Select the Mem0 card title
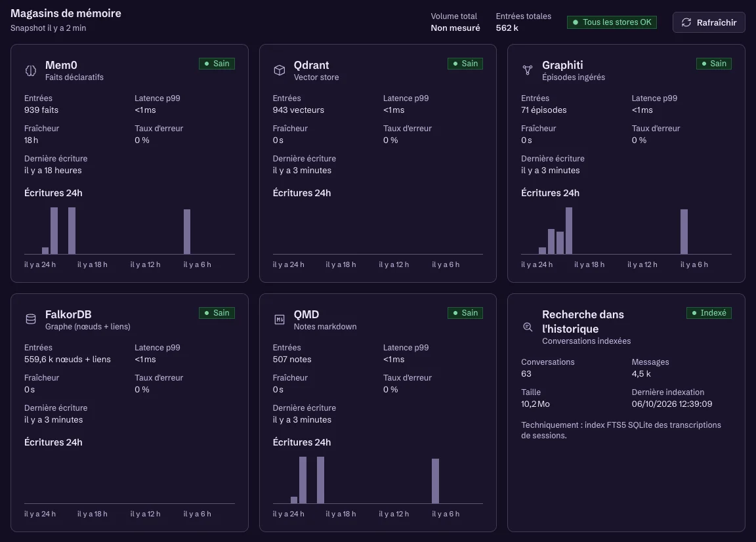This screenshot has width=756, height=542. pos(61,65)
